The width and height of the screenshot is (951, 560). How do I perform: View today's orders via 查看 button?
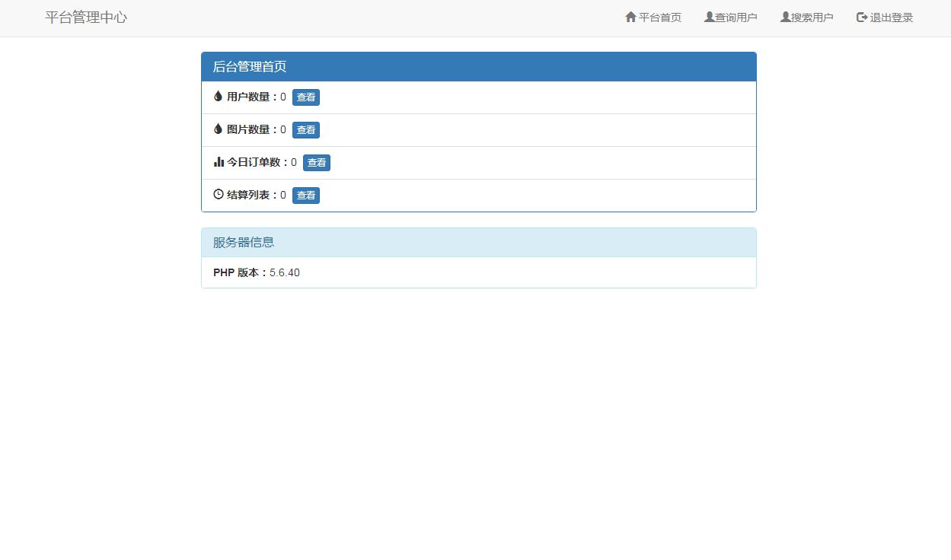pos(316,163)
